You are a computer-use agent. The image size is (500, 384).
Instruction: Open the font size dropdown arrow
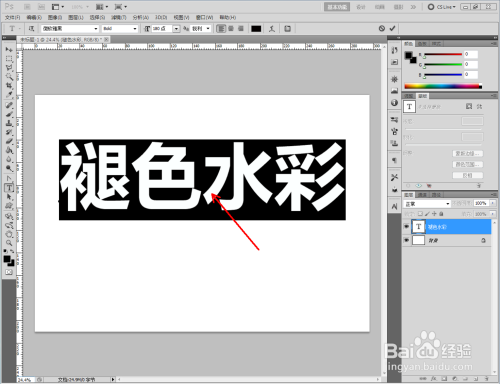tap(176, 29)
